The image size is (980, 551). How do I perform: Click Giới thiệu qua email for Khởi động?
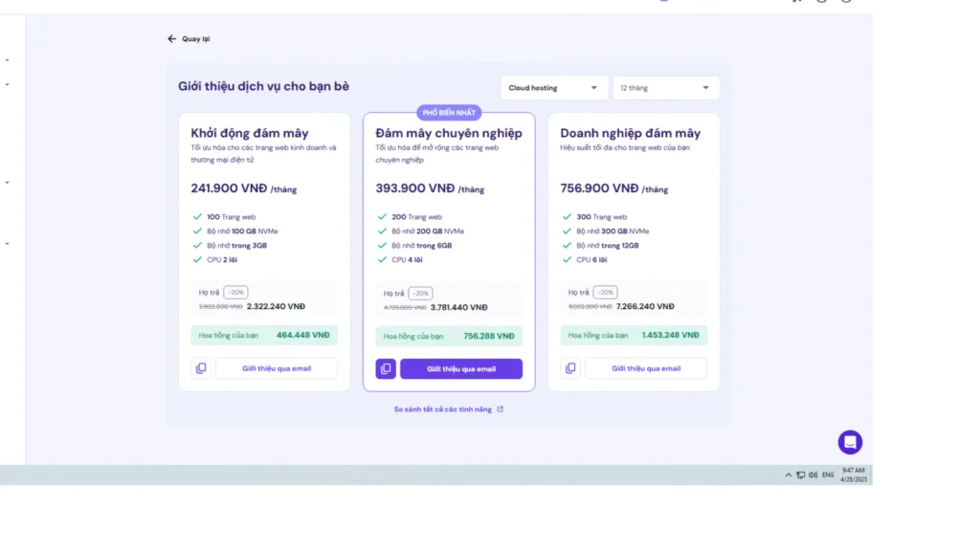[277, 368]
